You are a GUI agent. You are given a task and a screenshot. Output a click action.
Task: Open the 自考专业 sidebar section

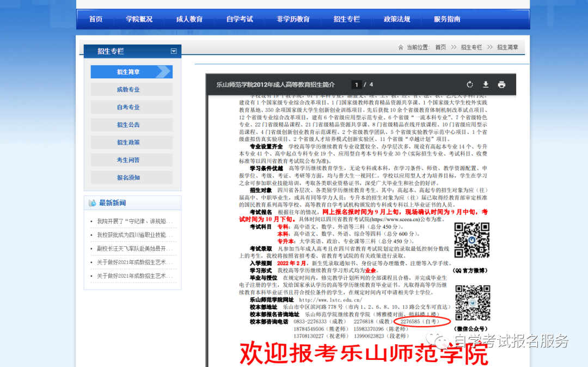tap(128, 107)
